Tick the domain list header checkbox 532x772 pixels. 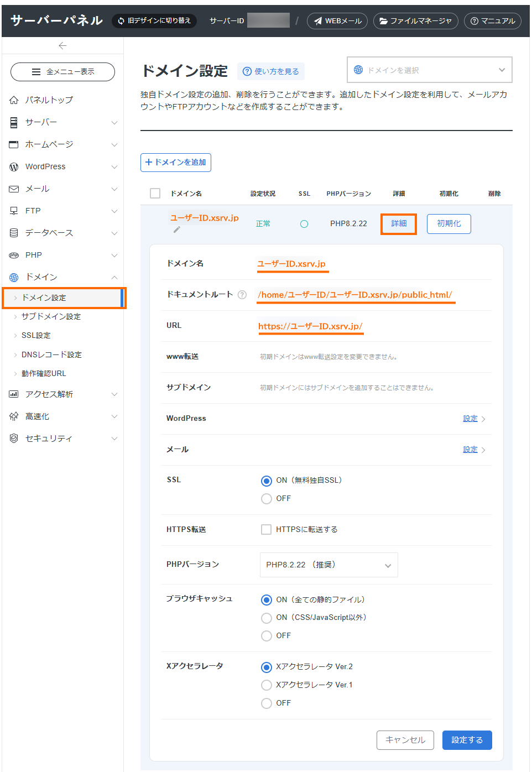pos(155,193)
